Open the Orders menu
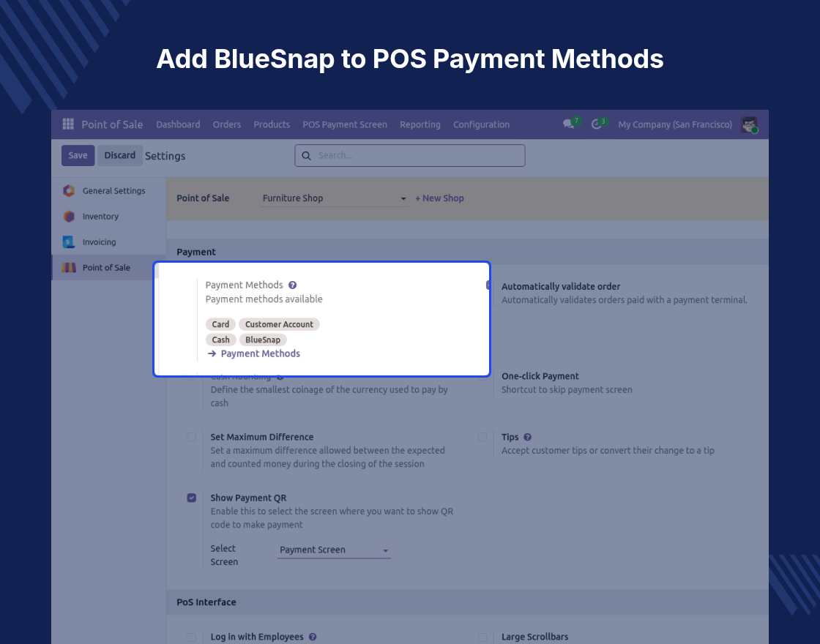Image resolution: width=820 pixels, height=644 pixels. (x=226, y=124)
